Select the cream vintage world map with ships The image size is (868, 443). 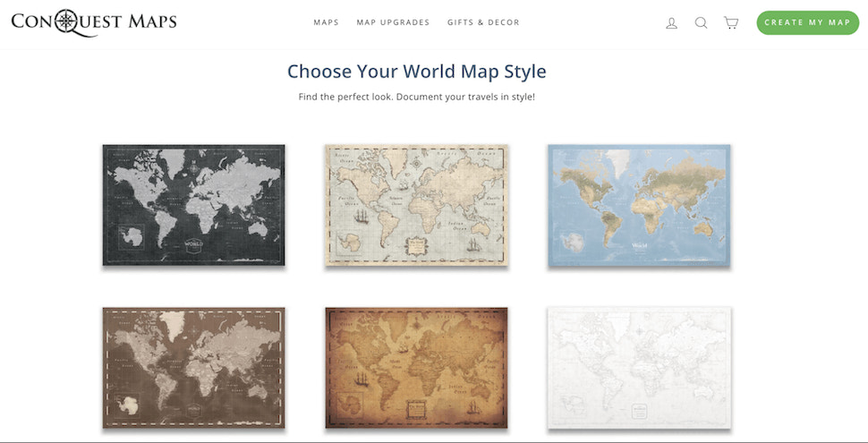pyautogui.click(x=416, y=205)
